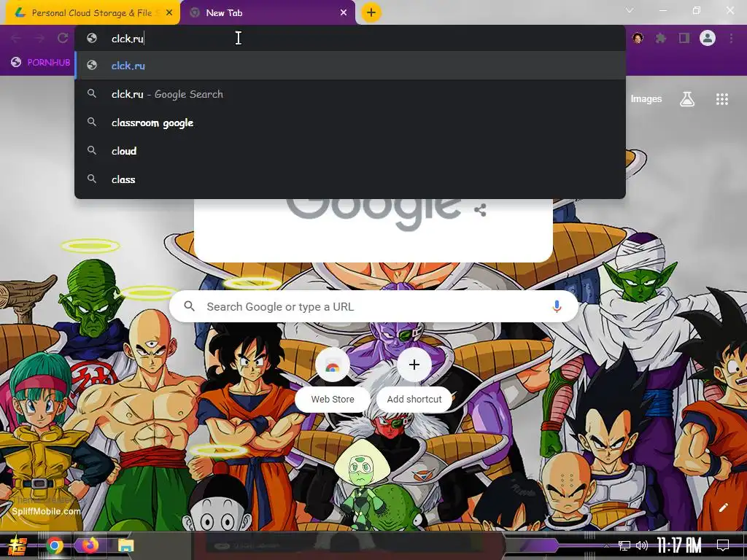The image size is (747, 560).
Task: Toggle the side panel icon
Action: pos(684,38)
